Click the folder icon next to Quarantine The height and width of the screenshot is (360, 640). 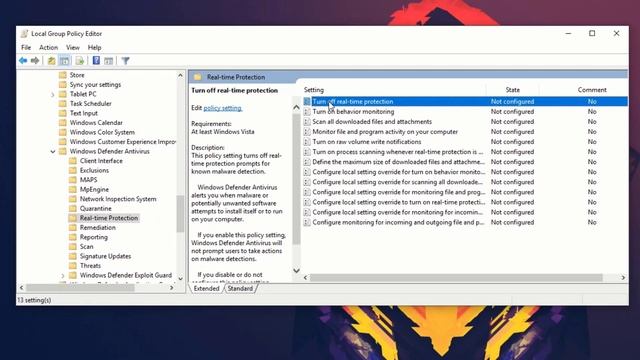click(73, 209)
